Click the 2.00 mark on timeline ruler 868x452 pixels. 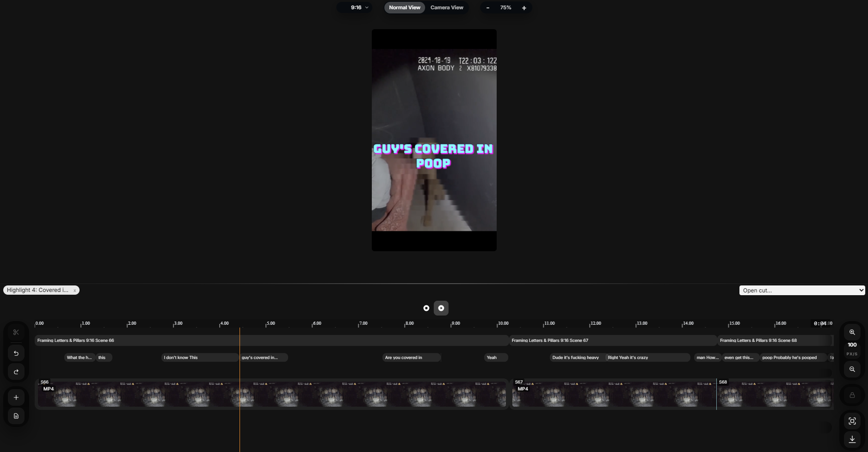point(132,323)
